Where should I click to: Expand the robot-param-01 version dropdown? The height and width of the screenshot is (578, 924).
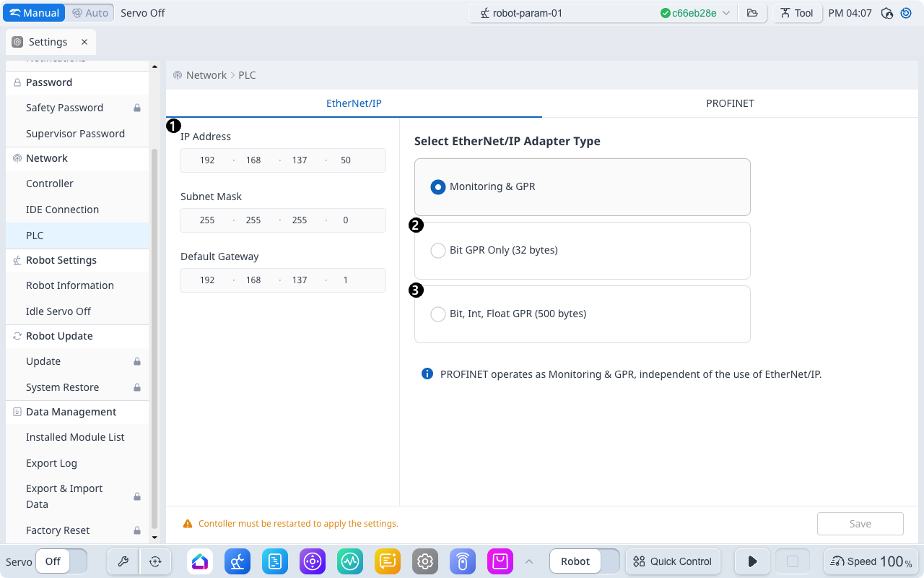(726, 13)
